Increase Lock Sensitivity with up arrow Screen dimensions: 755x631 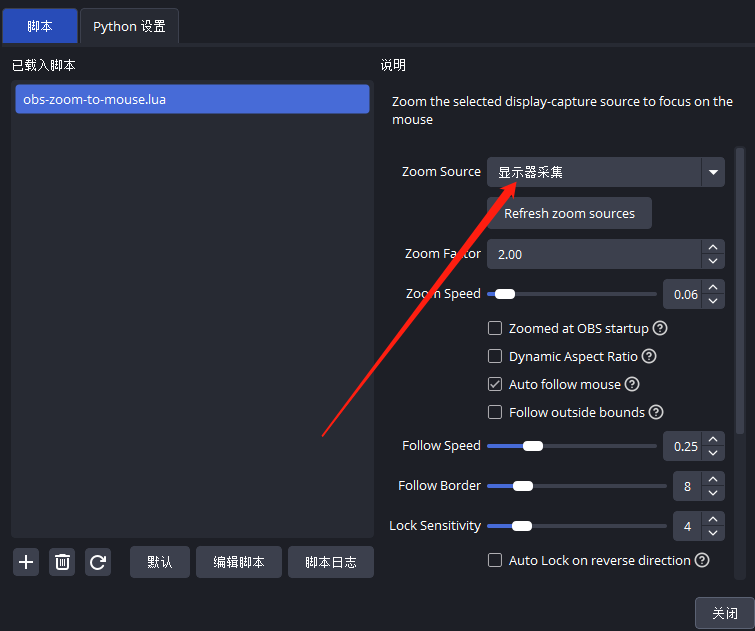[713, 519]
